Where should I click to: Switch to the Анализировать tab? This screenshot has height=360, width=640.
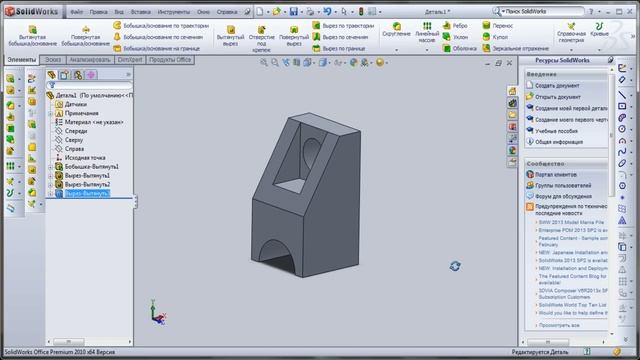90,60
